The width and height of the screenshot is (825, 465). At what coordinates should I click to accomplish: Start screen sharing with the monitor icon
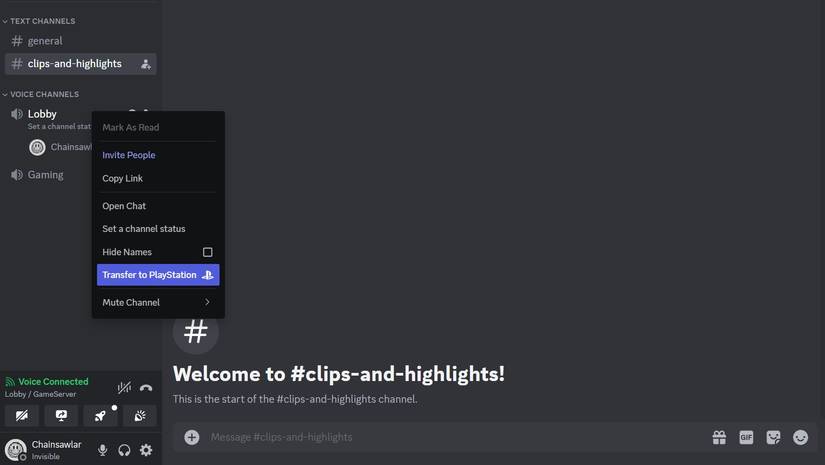[x=61, y=416]
